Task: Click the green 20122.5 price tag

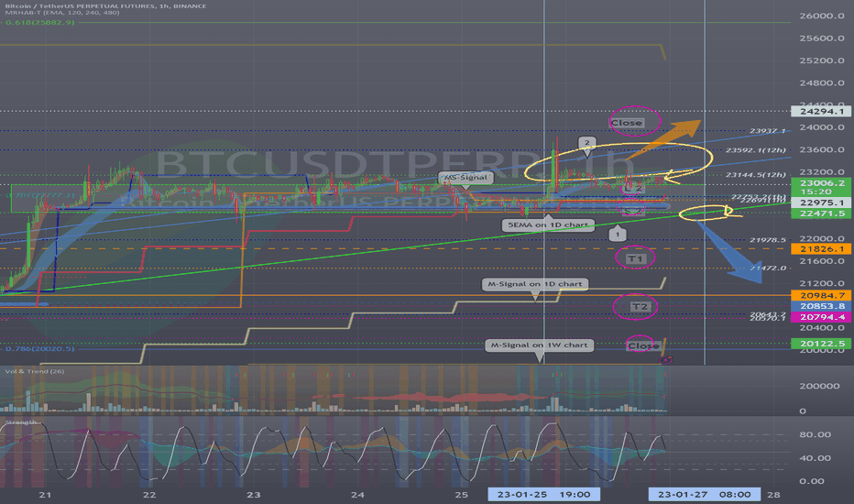Action: pyautogui.click(x=821, y=344)
